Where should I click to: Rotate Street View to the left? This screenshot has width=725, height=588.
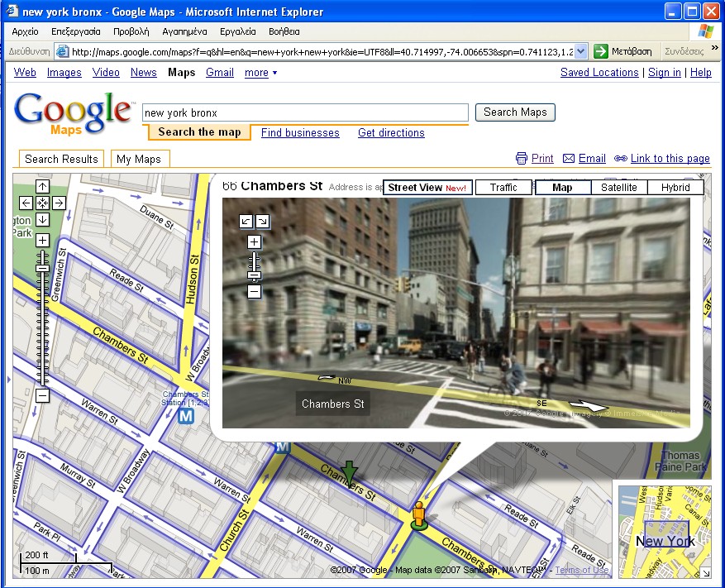(x=246, y=221)
